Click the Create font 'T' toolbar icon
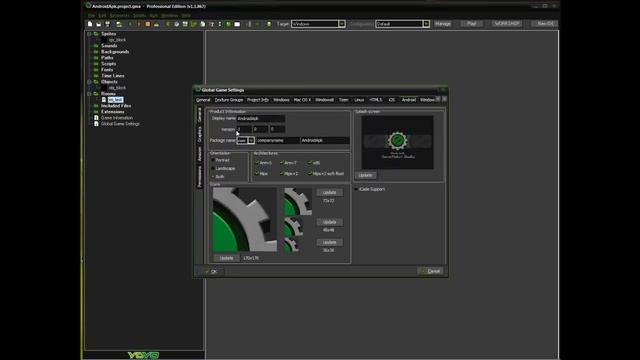 (x=212, y=24)
